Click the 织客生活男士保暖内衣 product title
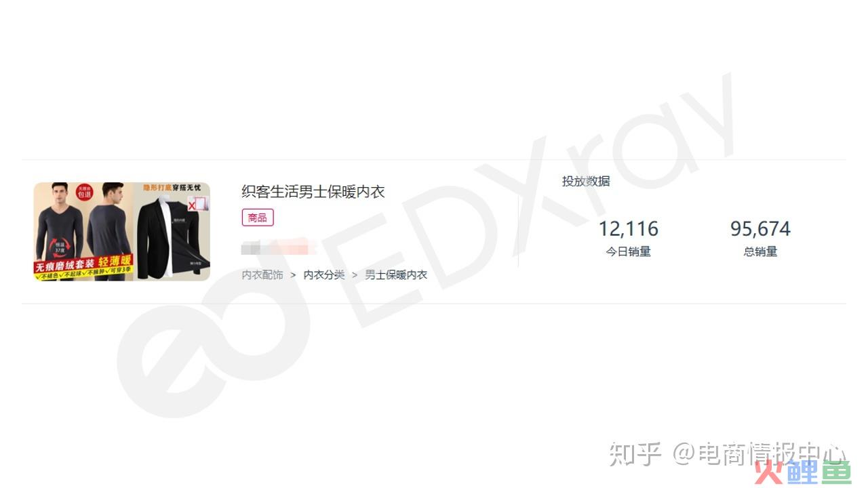The height and width of the screenshot is (488, 868). pyautogui.click(x=313, y=192)
